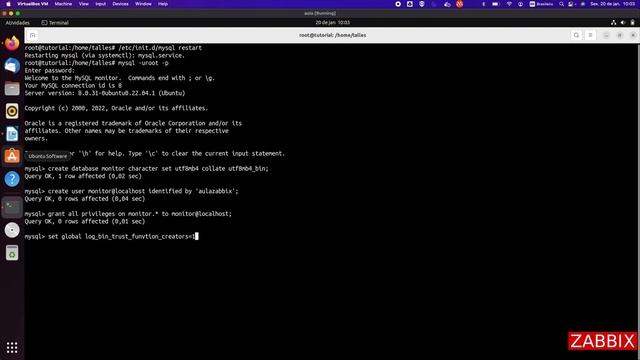
Task: Open the optical disc dock icon
Action: point(12,230)
